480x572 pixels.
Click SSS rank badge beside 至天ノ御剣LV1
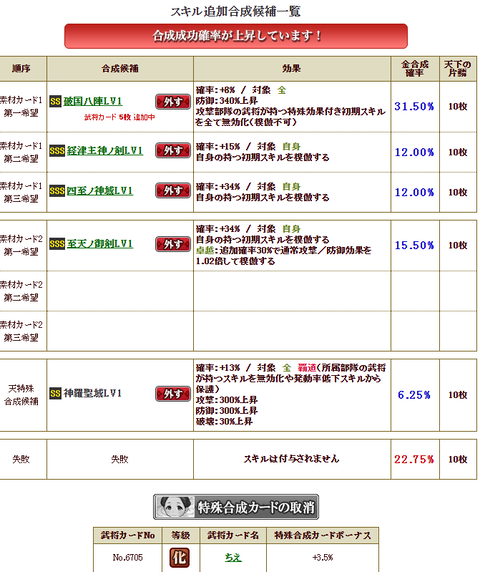(57, 244)
